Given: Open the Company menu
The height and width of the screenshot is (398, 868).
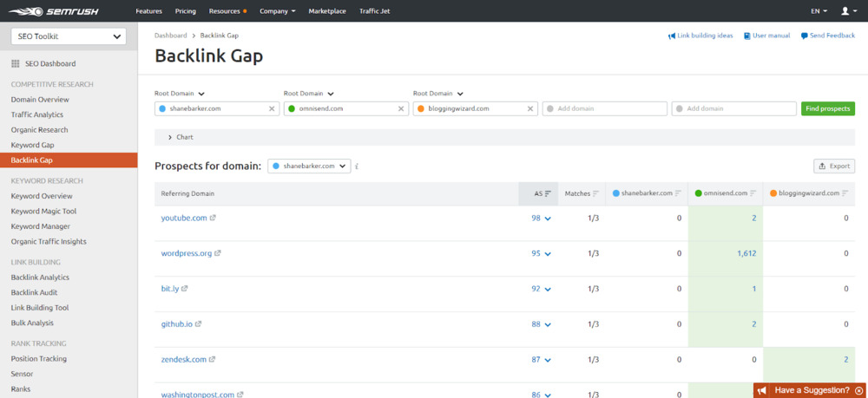Looking at the screenshot, I should coord(278,11).
